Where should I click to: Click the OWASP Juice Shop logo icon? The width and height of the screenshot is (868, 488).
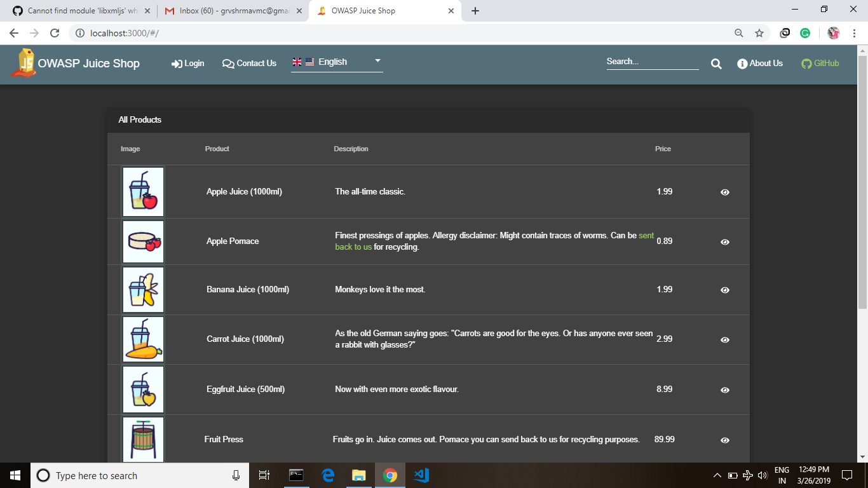(23, 63)
